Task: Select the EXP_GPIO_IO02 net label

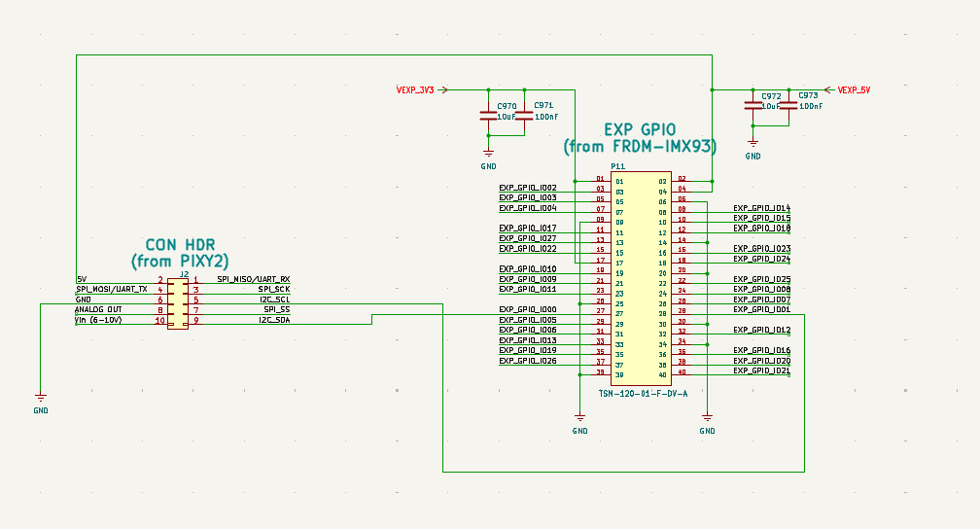Action: (528, 188)
